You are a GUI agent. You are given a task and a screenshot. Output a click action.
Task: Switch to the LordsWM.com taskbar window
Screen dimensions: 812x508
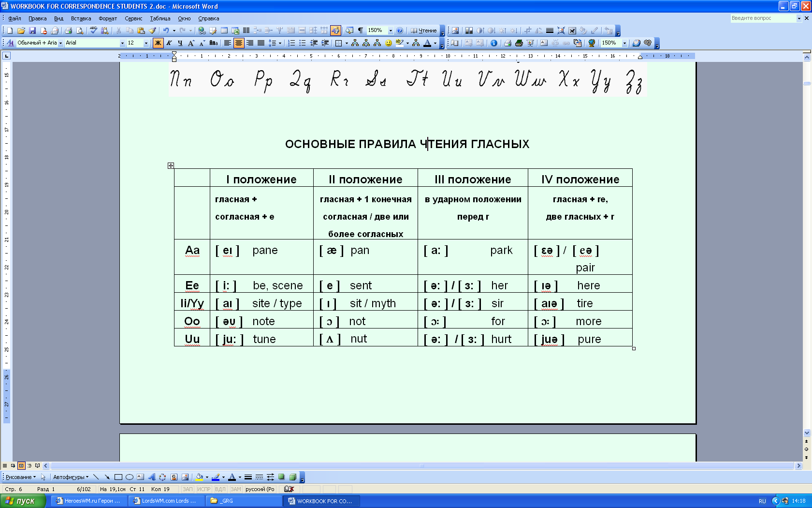pos(166,501)
